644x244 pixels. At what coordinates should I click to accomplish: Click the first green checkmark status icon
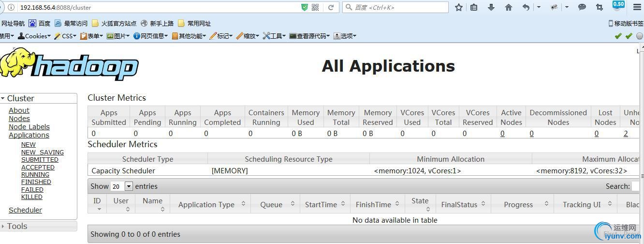618,36
